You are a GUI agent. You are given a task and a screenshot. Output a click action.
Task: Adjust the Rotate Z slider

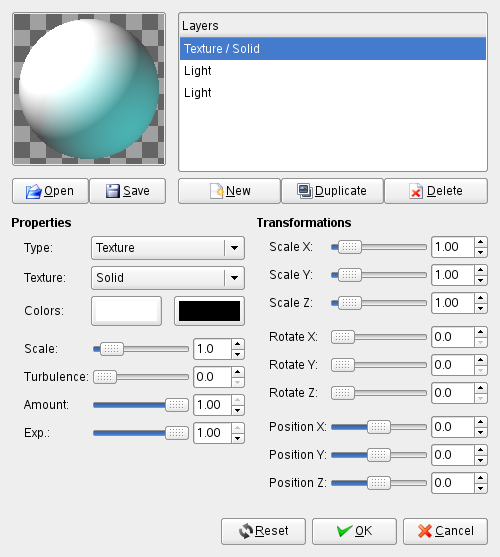pyautogui.click(x=379, y=393)
